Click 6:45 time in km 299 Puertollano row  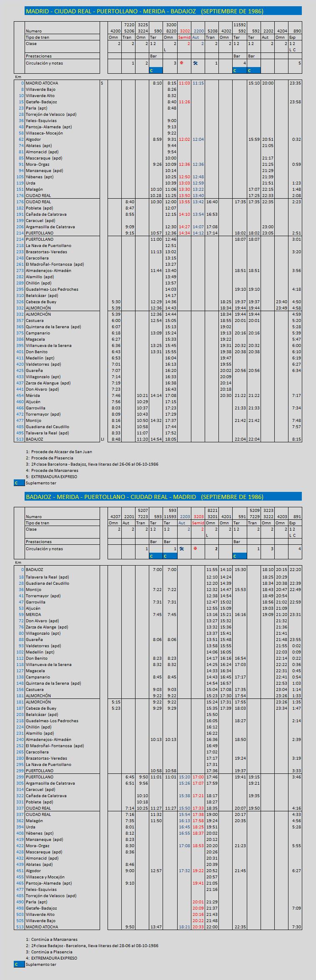[x=130, y=777]
